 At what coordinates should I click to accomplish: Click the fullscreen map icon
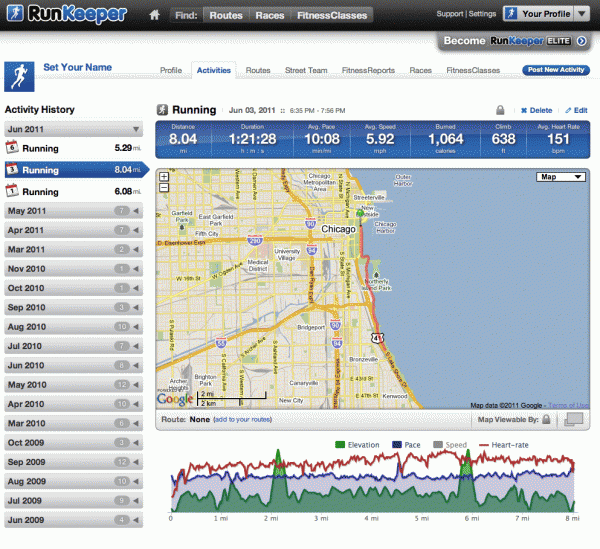[574, 419]
